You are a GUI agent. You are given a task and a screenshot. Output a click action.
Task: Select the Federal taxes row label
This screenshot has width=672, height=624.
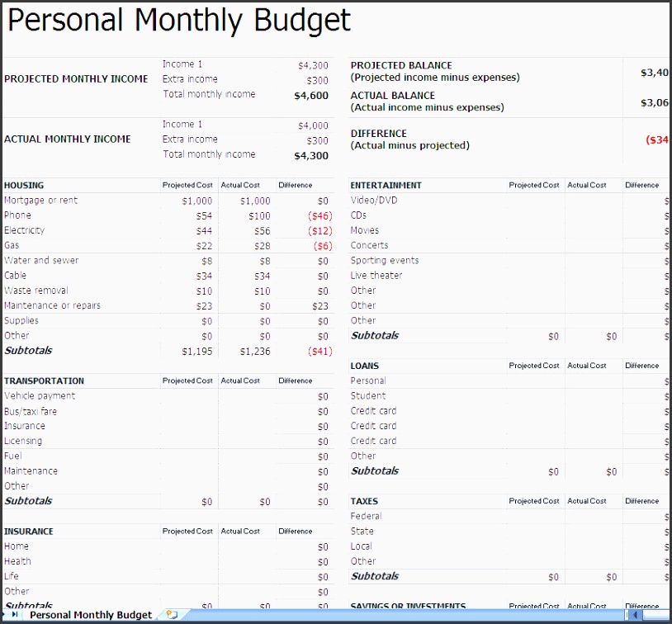tap(366, 517)
